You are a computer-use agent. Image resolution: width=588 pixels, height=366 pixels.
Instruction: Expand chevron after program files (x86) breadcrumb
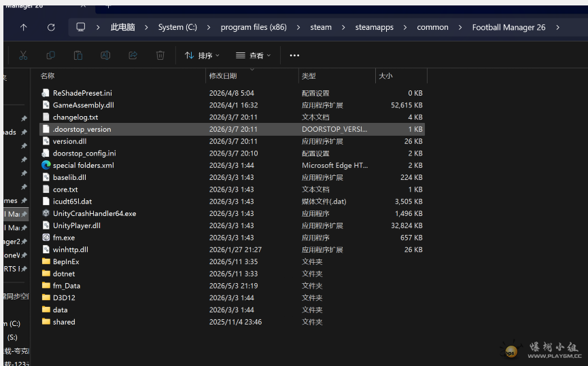pyautogui.click(x=298, y=27)
